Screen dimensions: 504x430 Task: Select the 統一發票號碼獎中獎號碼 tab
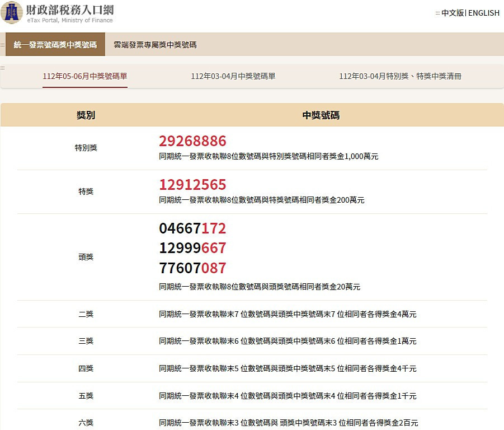tap(55, 45)
